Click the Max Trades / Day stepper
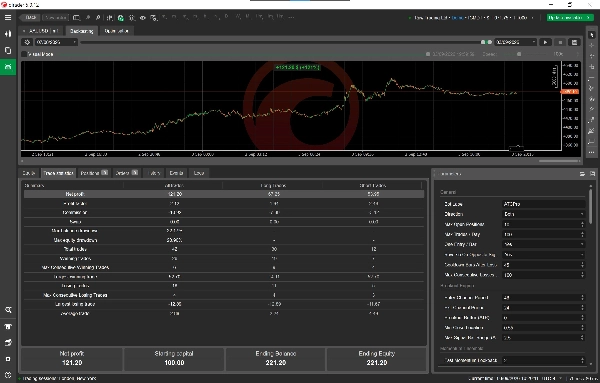The height and width of the screenshot is (383, 600). [582, 234]
